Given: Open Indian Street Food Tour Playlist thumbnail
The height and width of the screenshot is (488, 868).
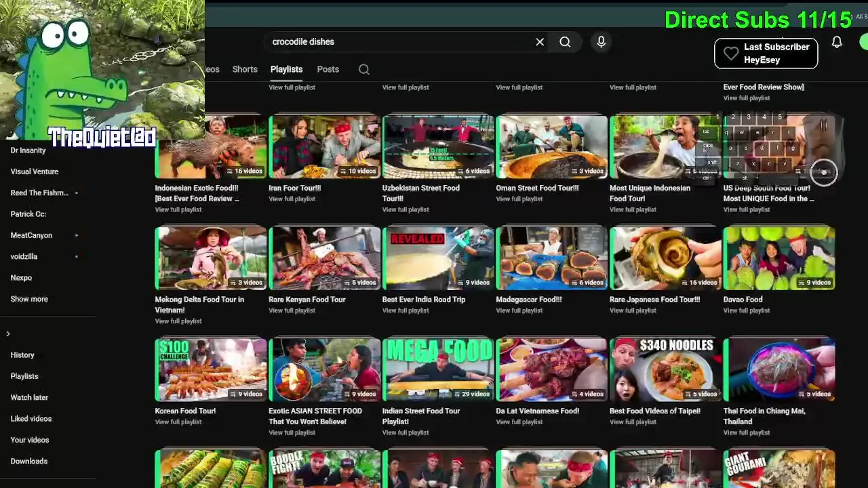Looking at the screenshot, I should point(439,370).
